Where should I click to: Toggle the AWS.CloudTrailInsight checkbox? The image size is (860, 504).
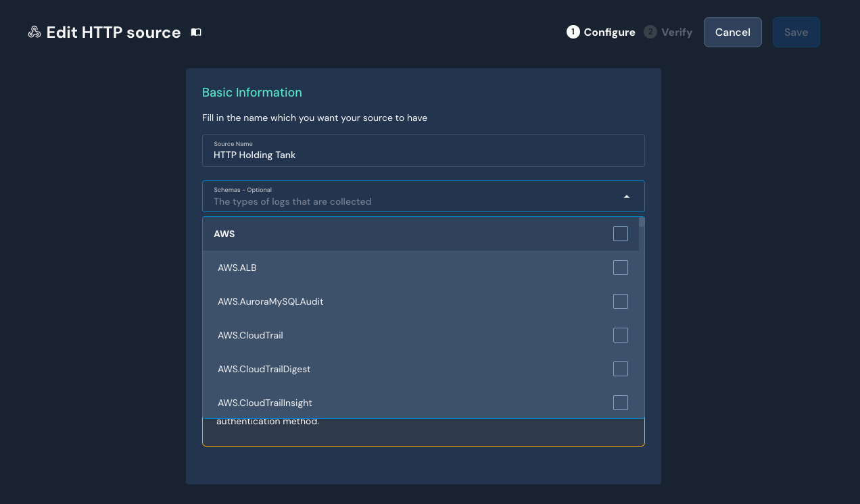(x=620, y=403)
